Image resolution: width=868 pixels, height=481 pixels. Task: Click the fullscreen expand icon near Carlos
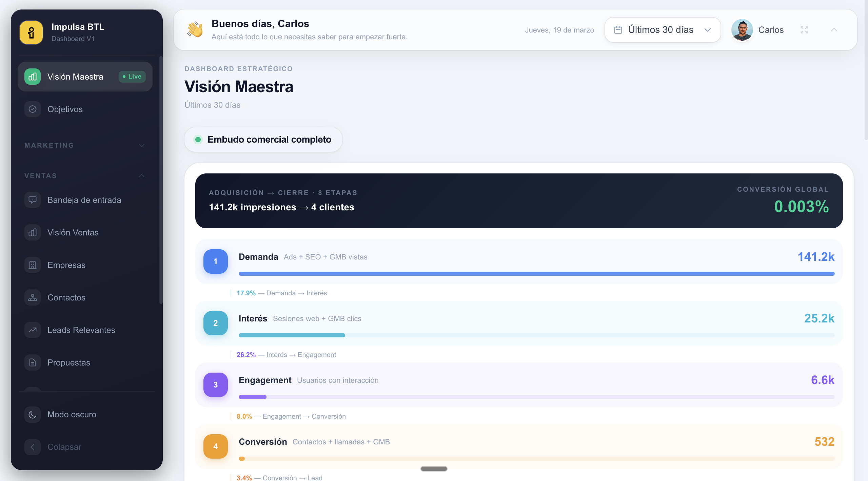(x=804, y=30)
